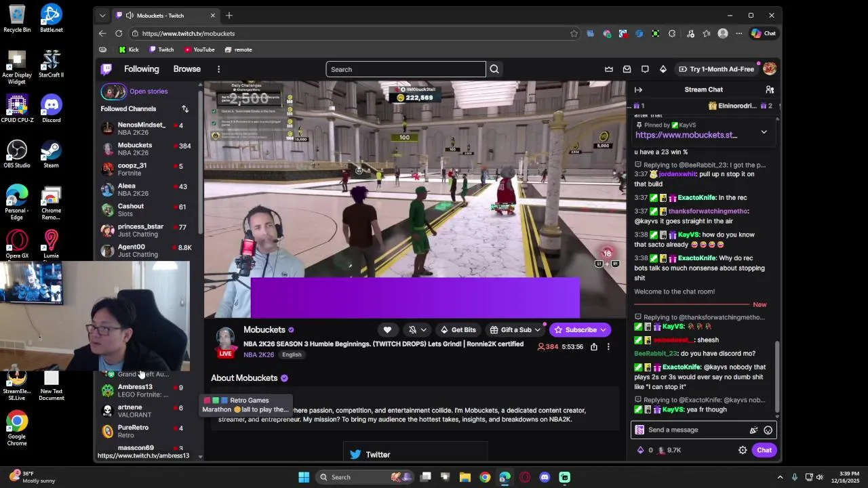Image resolution: width=868 pixels, height=488 pixels.
Task: Open PureRetro channel in sidebar
Action: click(146, 431)
